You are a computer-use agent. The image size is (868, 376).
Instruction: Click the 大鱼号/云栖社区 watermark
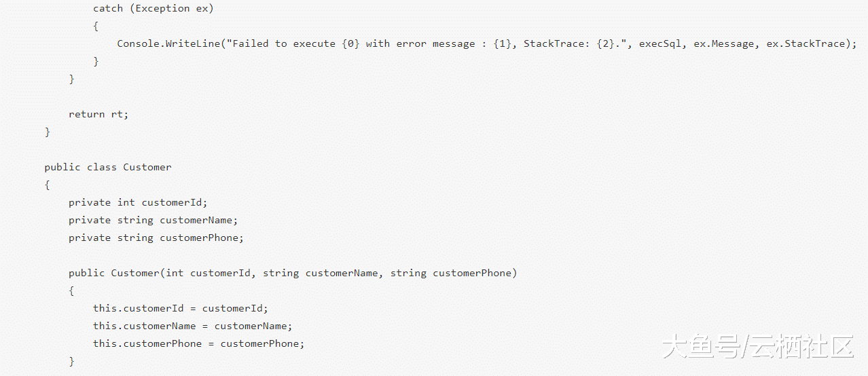pos(757,347)
